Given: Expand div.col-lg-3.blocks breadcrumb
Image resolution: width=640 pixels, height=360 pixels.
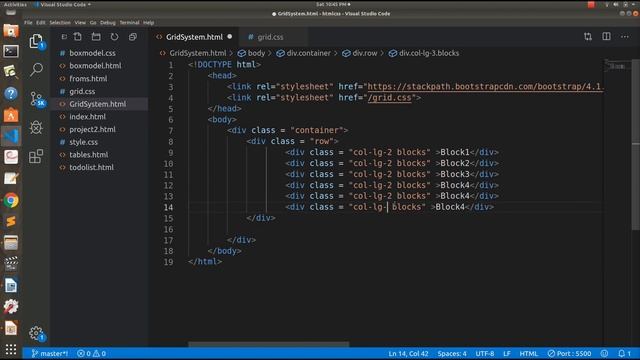Looking at the screenshot, I should (x=424, y=53).
